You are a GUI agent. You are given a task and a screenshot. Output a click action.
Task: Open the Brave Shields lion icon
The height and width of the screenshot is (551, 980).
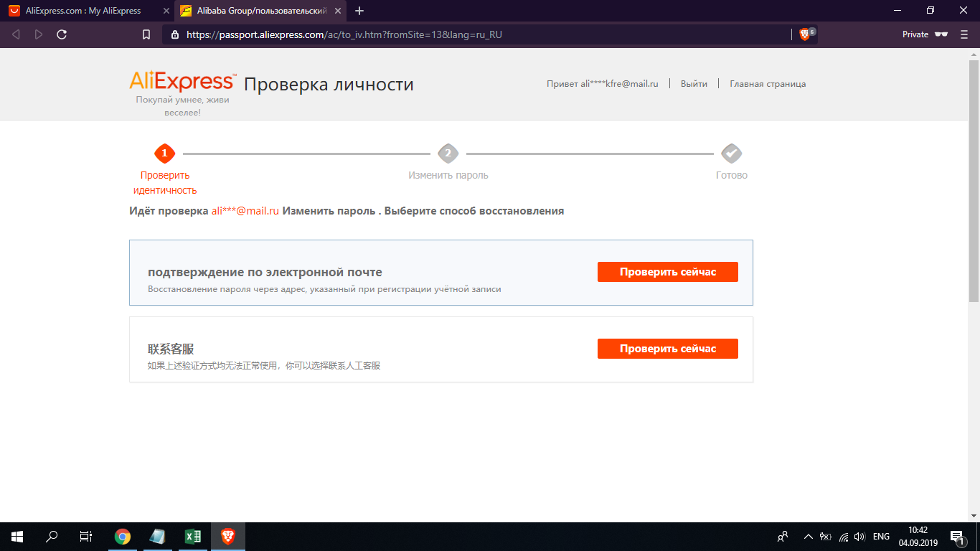click(805, 34)
